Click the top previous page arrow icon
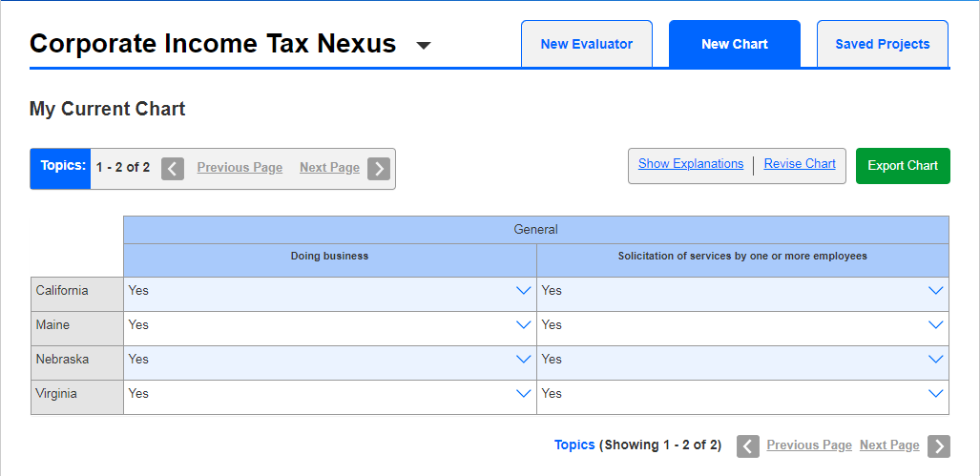 173,169
